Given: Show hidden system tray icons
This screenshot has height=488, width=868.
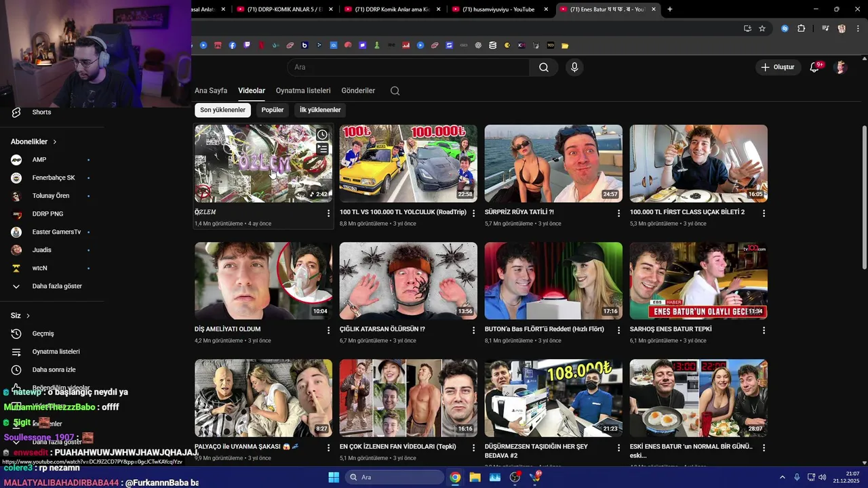Looking at the screenshot, I should 782,477.
